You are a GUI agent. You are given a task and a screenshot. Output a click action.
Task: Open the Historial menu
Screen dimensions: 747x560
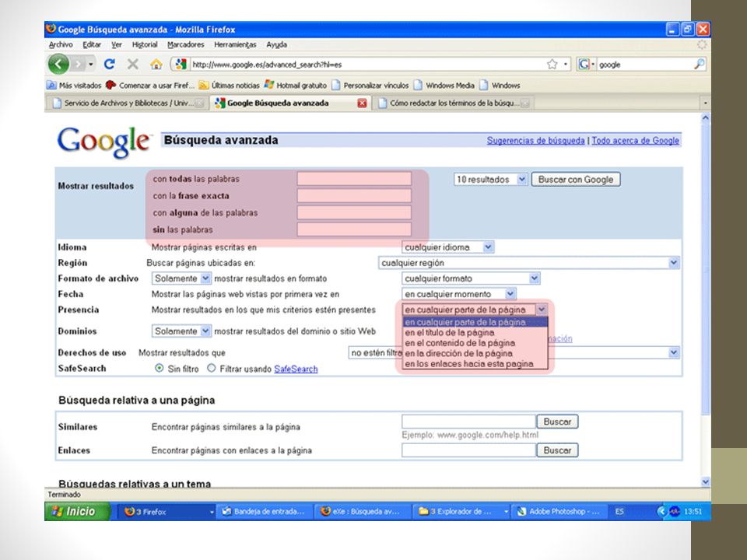coord(145,44)
